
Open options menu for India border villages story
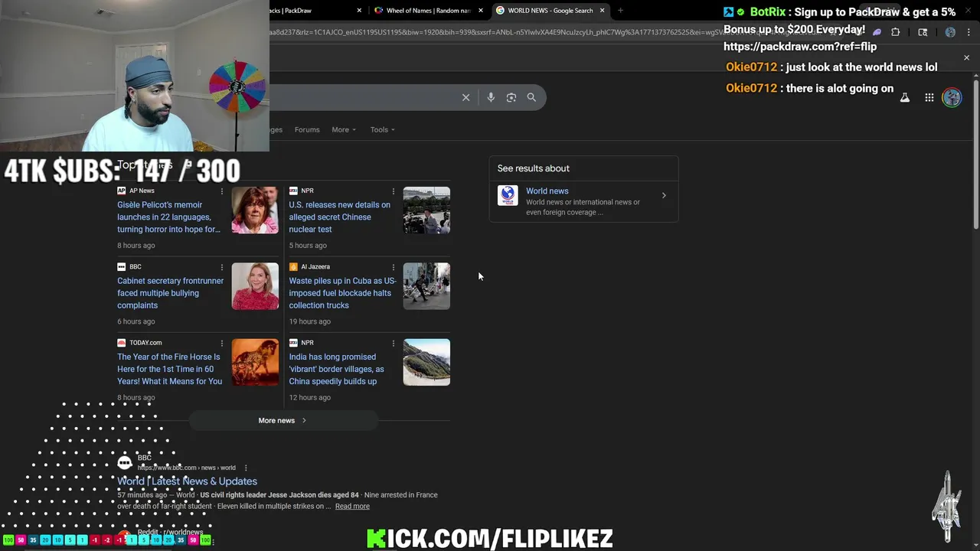click(x=394, y=343)
